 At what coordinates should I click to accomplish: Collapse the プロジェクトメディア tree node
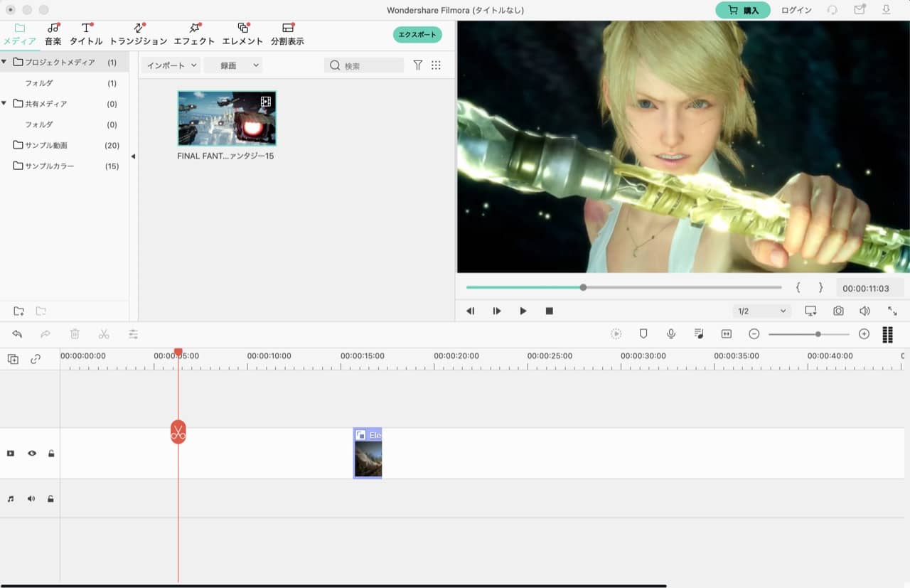(x=4, y=62)
